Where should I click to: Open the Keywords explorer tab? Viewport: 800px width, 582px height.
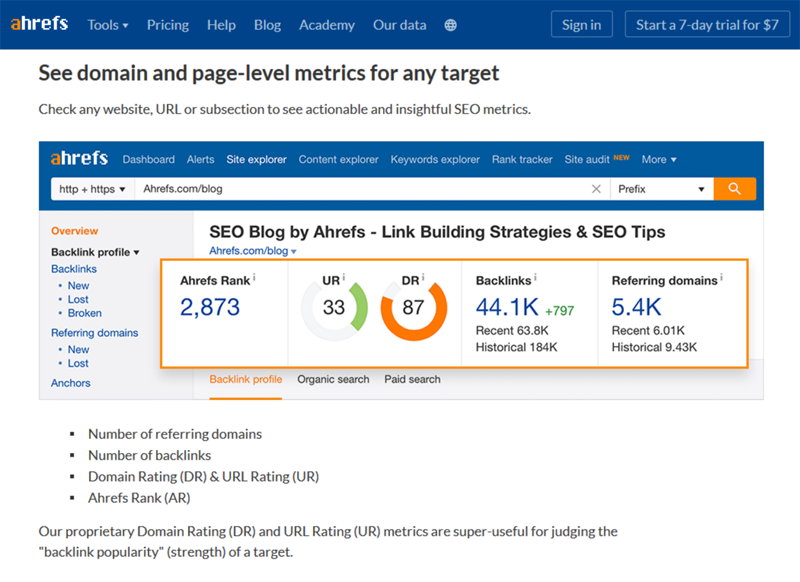435,160
